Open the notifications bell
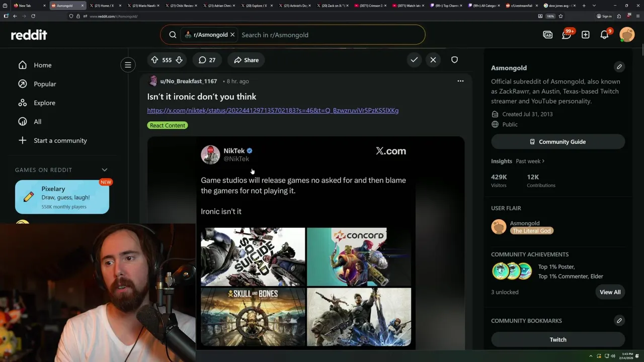Screen dimensions: 644x362 click(x=605, y=35)
